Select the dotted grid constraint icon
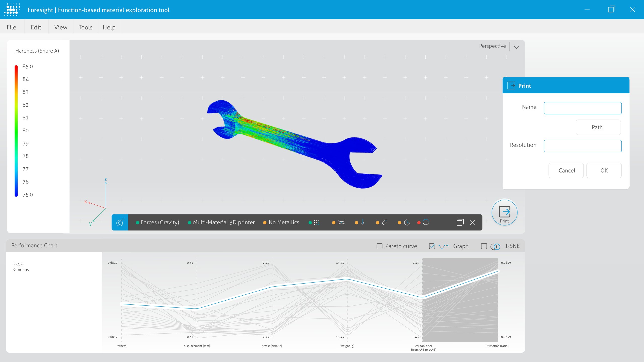644x362 pixels. (317, 222)
